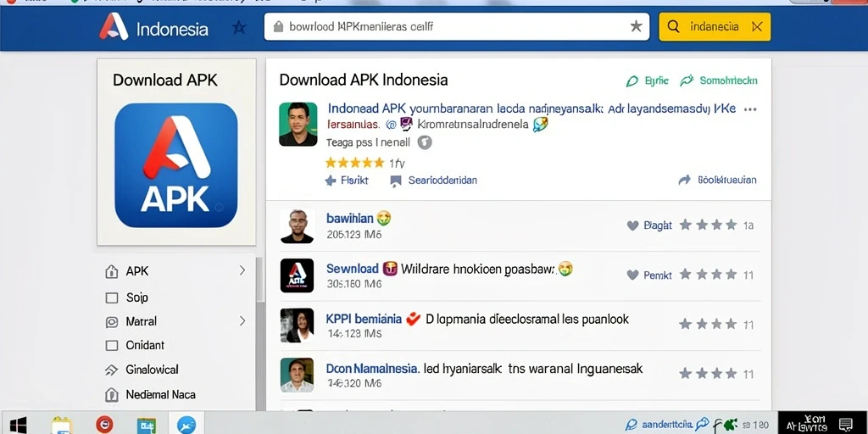The width and height of the screenshot is (868, 434).
Task: Click the APK home icon in sidebar
Action: tap(112, 271)
